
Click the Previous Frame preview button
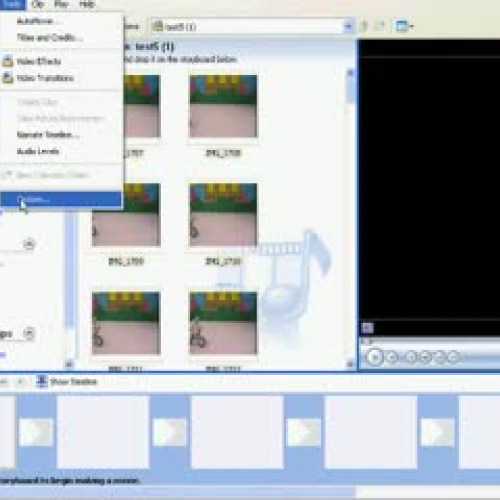tap(425, 357)
